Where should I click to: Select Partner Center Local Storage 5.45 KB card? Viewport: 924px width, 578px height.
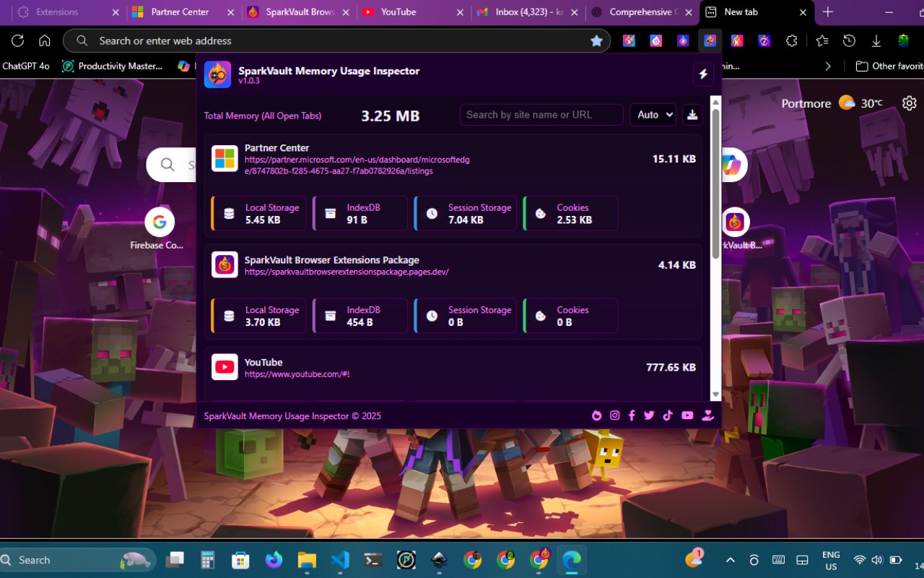click(x=258, y=213)
